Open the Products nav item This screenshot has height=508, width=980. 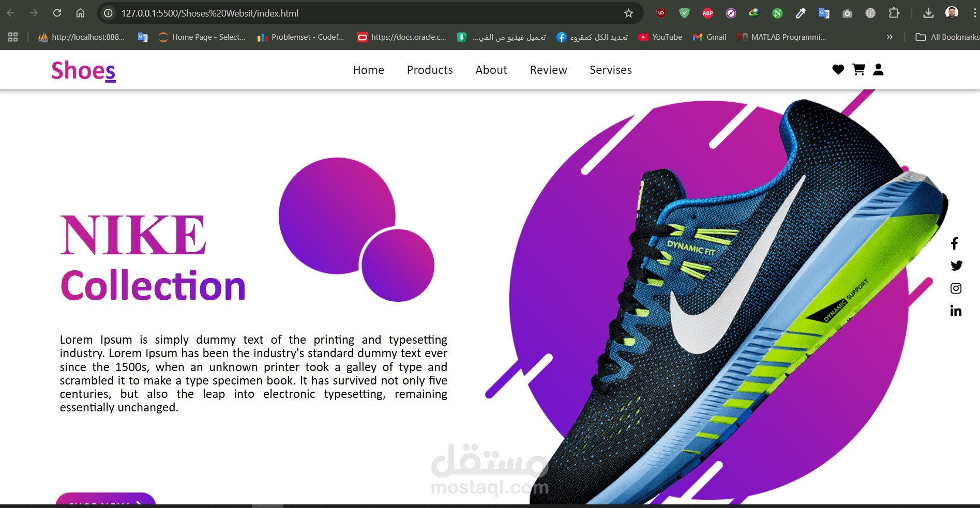click(430, 70)
